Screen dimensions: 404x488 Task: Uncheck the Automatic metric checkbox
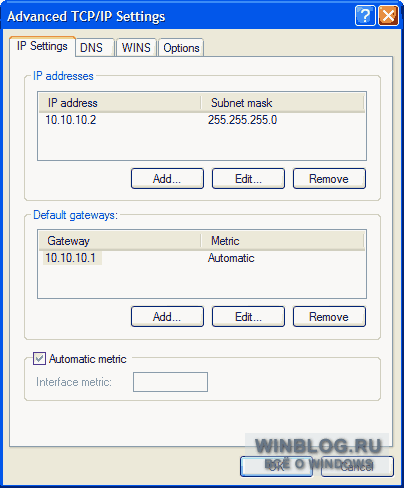point(39,359)
